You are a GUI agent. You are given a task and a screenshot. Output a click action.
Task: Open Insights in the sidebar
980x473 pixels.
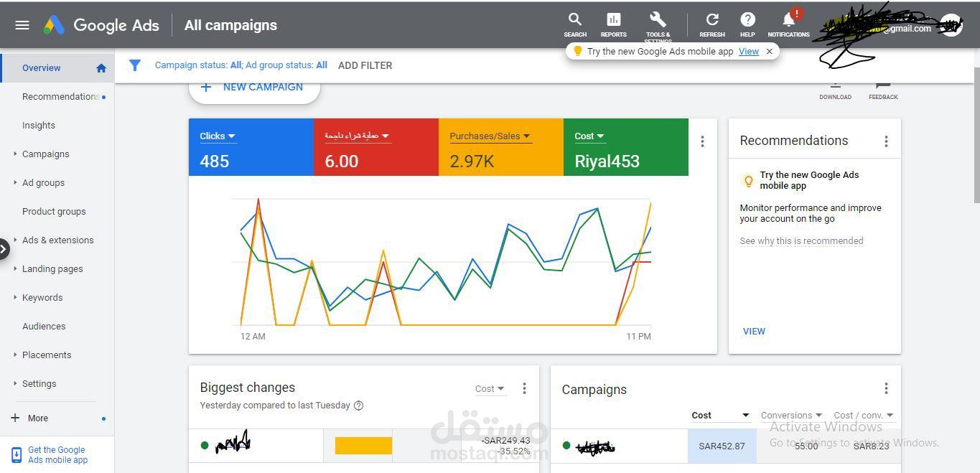tap(39, 126)
